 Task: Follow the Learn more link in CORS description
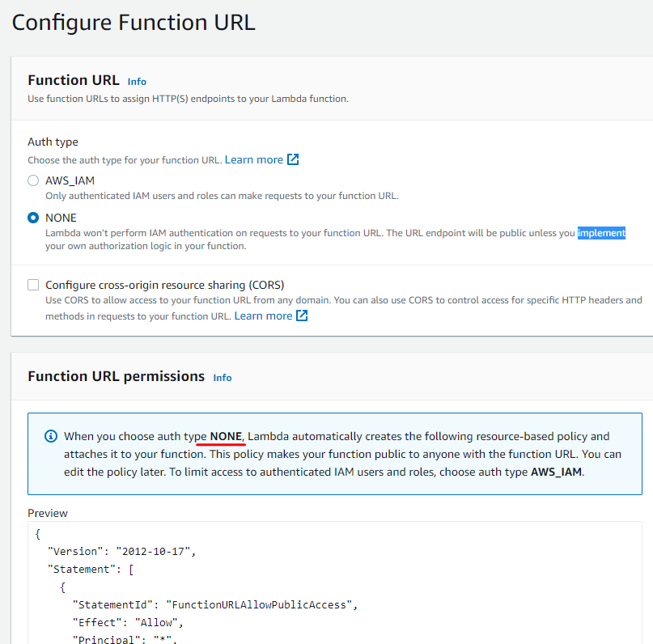(263, 316)
